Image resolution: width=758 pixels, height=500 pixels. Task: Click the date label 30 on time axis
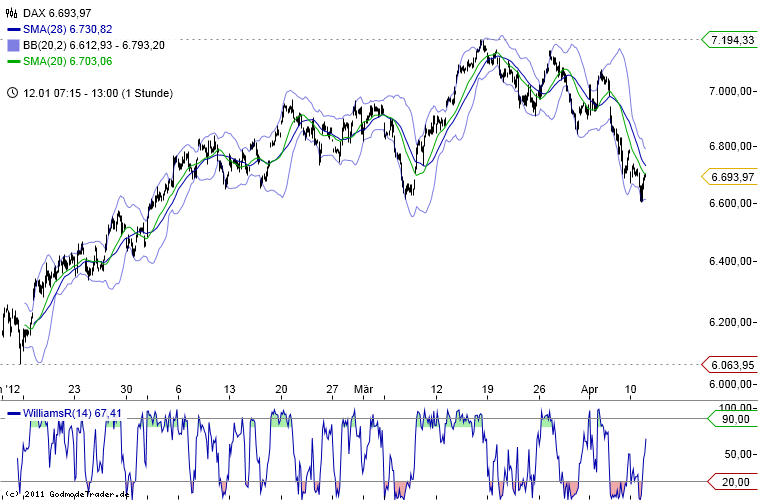tap(126, 389)
